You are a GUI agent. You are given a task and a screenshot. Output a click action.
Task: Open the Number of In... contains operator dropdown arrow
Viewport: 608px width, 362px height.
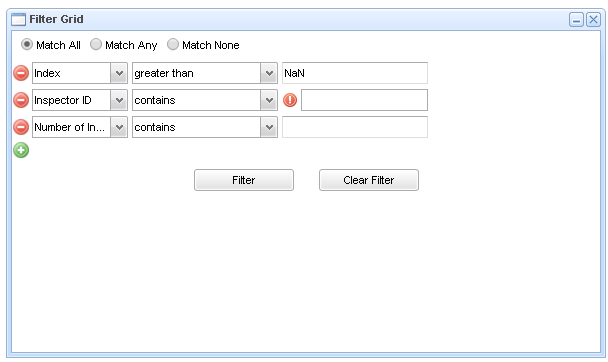(x=269, y=127)
